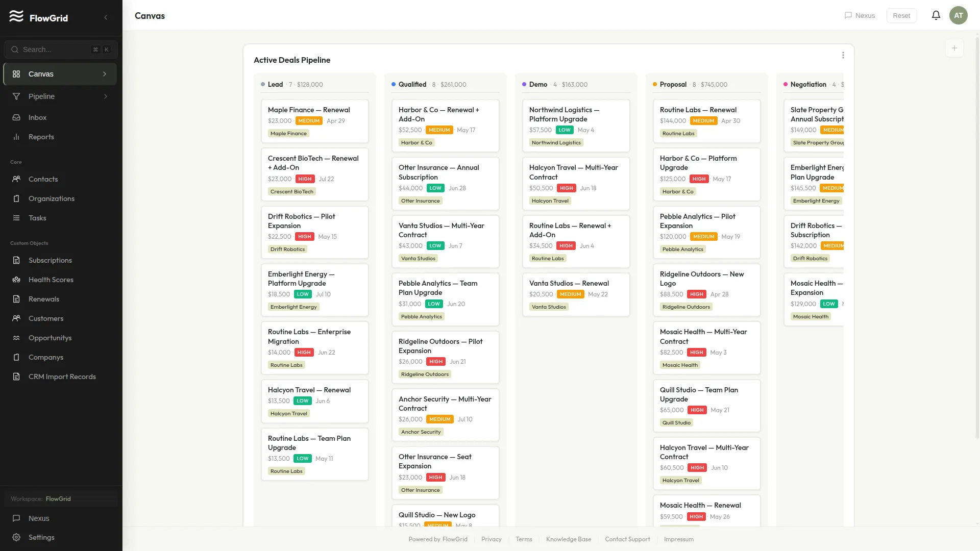Image resolution: width=980 pixels, height=551 pixels.
Task: Click the CRM Import Records icon
Action: (x=16, y=377)
